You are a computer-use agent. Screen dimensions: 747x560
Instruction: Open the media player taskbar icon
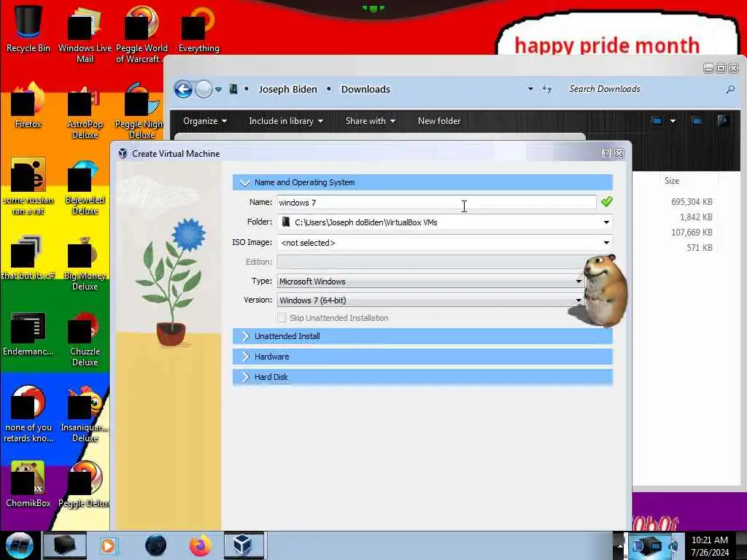click(x=108, y=545)
